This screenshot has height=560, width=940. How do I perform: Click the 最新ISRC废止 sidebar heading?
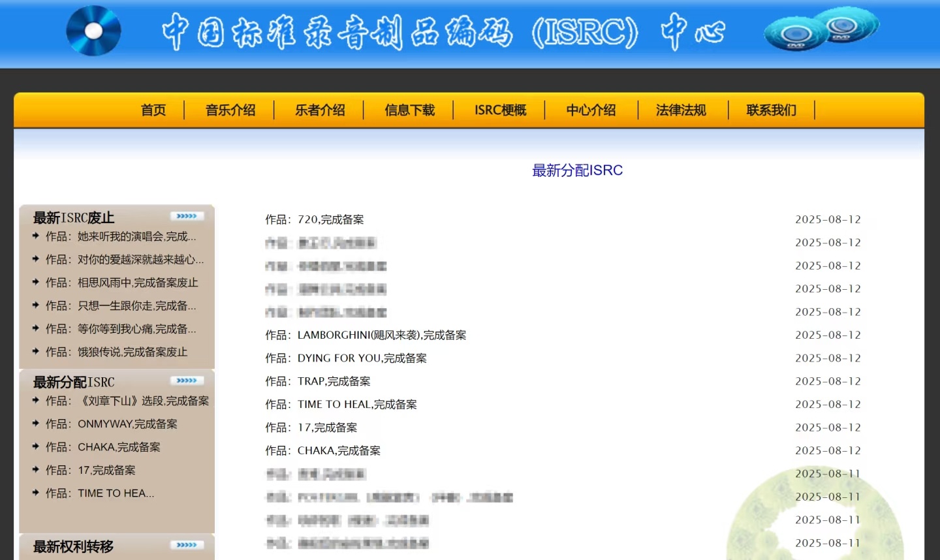point(74,217)
